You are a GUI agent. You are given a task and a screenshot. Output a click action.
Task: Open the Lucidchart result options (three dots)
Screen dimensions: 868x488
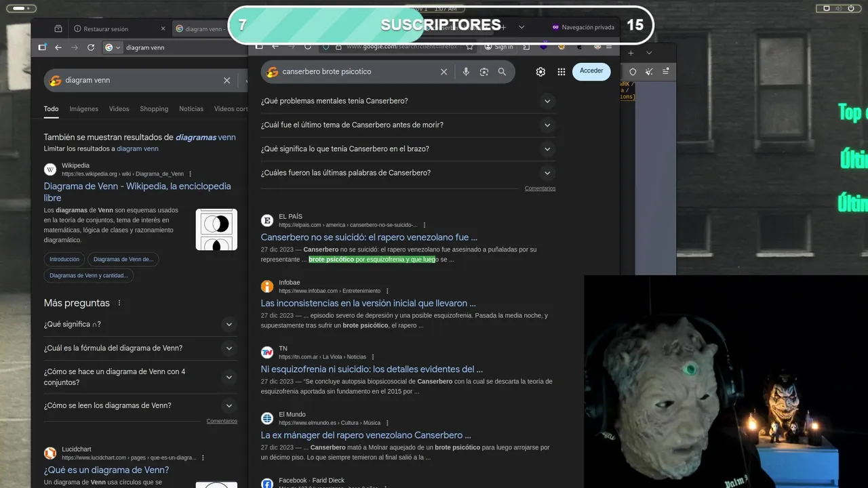coord(203,457)
